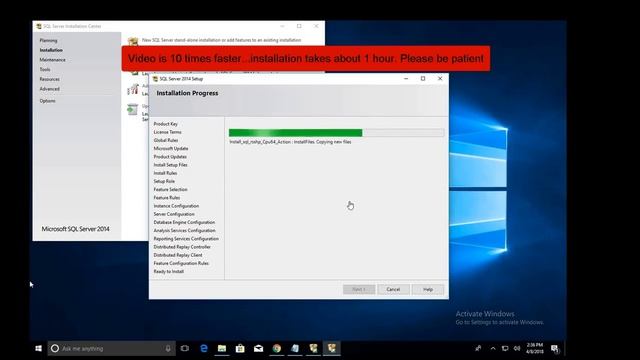640x360 pixels.
Task: Click the 'Instance Configuration' setup step
Action: (x=176, y=206)
